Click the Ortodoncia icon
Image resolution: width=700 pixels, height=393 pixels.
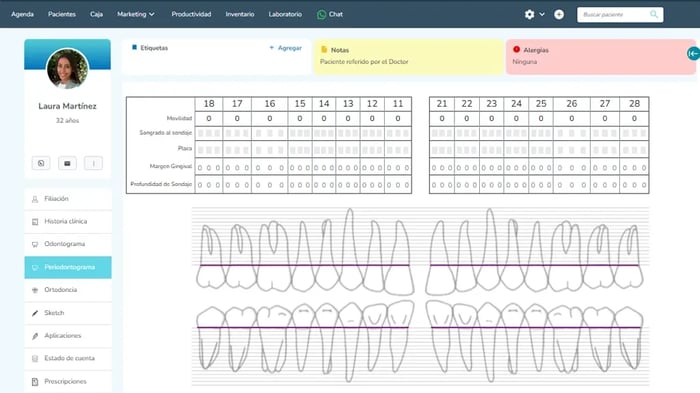coord(35,290)
